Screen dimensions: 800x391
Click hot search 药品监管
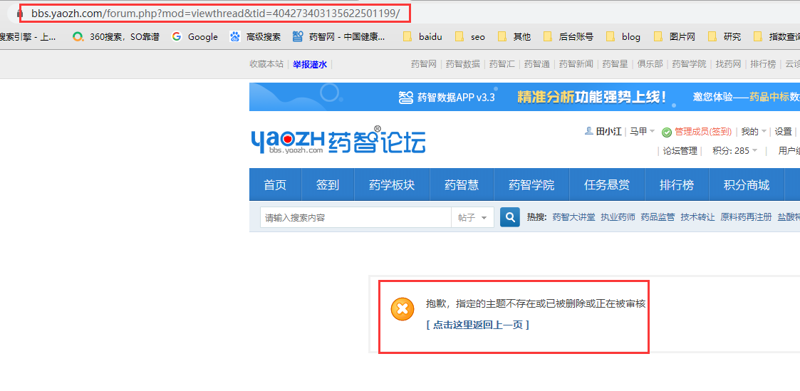658,217
